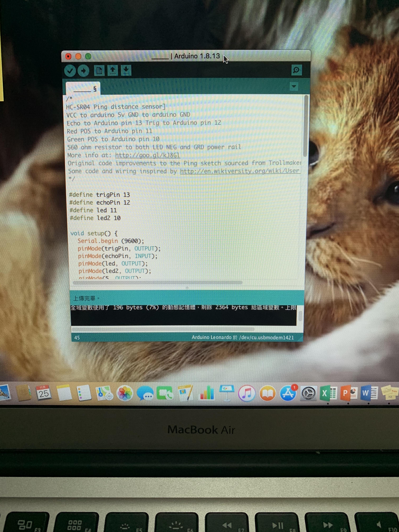Click the Open sketch icon
This screenshot has height=532, width=399.
(x=113, y=70)
